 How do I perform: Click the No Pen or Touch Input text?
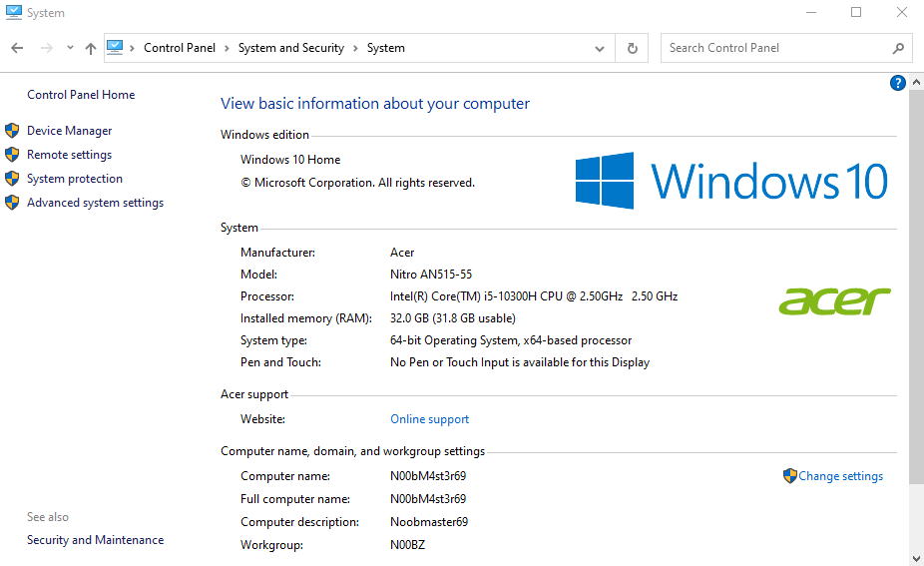(520, 362)
